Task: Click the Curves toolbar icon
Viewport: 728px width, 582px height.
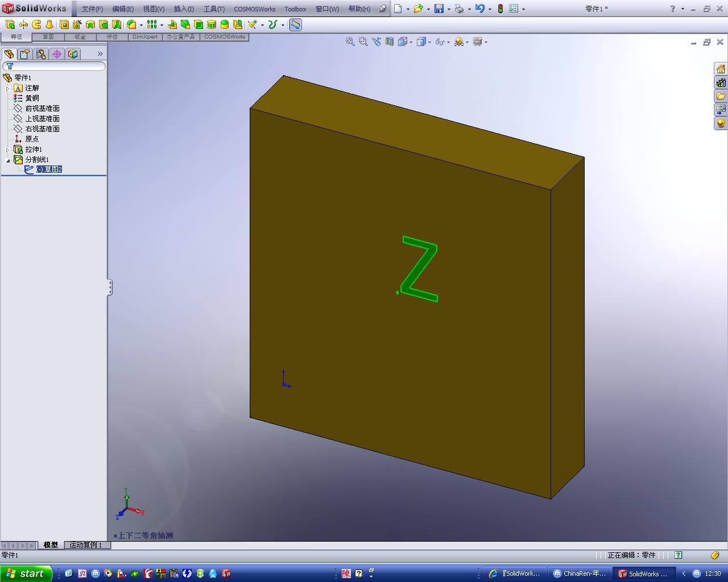Action: point(273,24)
